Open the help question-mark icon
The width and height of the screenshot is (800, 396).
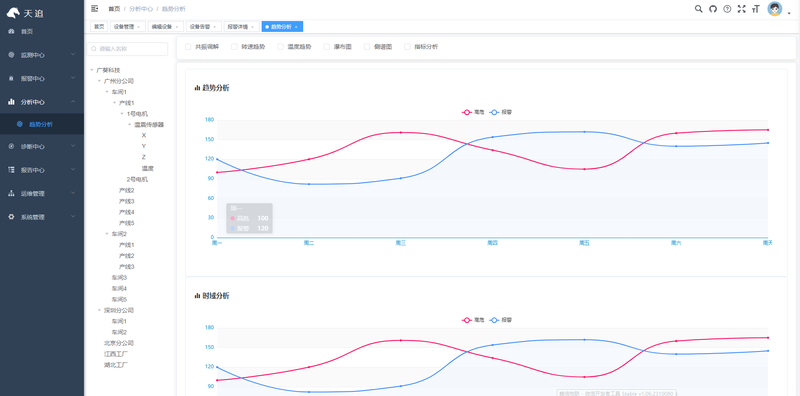pos(727,9)
